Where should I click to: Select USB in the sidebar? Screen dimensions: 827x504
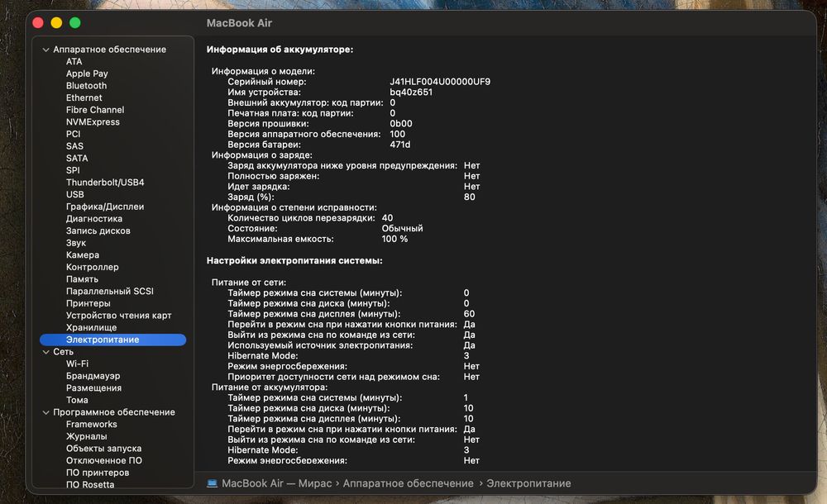click(75, 195)
